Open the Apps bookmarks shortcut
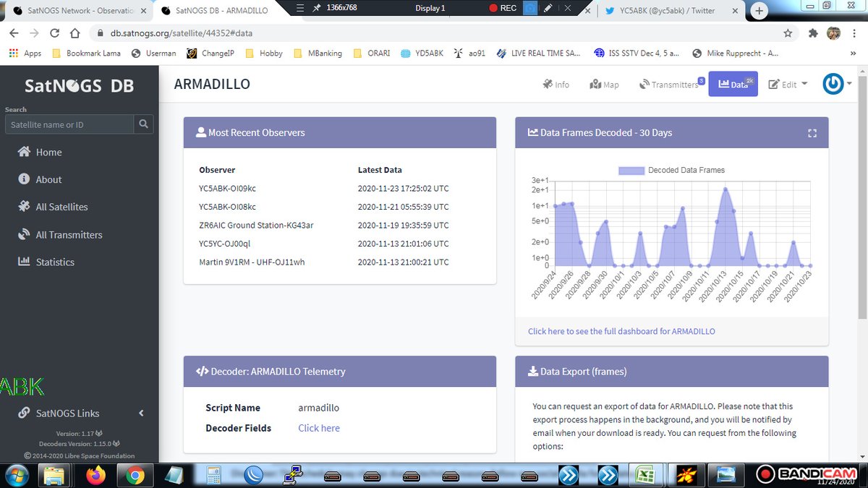This screenshot has height=488, width=868. tap(25, 53)
